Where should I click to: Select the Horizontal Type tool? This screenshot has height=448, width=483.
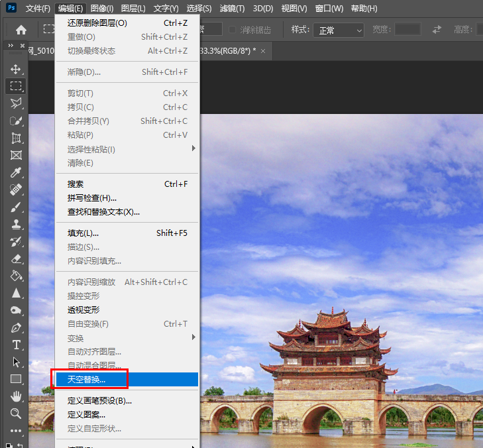tap(16, 345)
